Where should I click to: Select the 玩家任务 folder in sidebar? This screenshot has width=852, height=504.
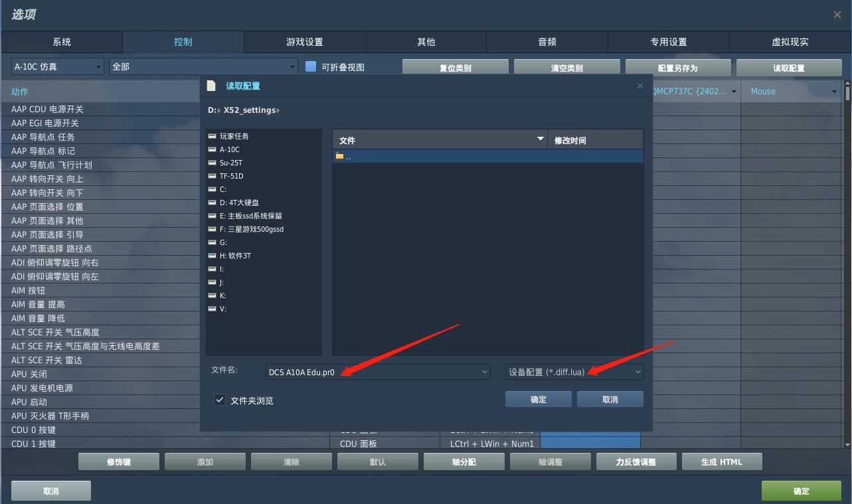[234, 135]
